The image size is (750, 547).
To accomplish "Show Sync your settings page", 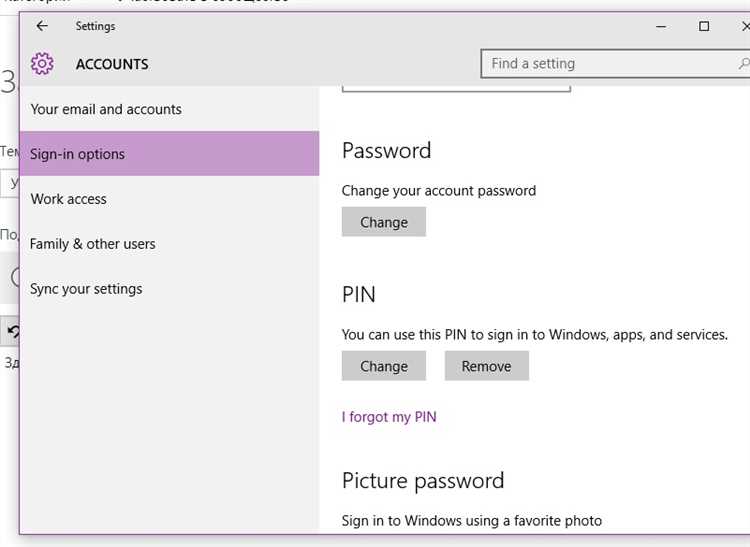I will click(86, 289).
